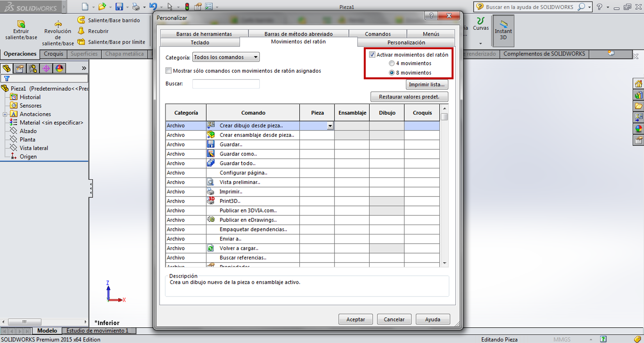The width and height of the screenshot is (644, 343).
Task: Open Design Library icon in task pane
Action: tap(639, 95)
